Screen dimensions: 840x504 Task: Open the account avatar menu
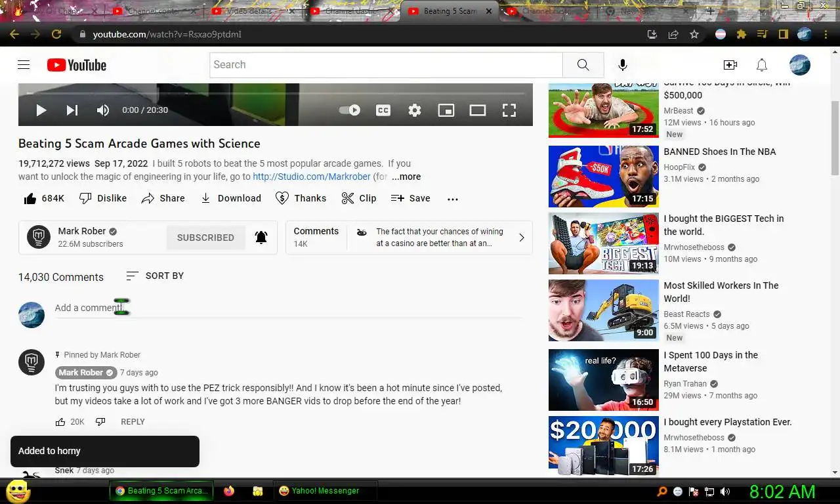(x=799, y=65)
